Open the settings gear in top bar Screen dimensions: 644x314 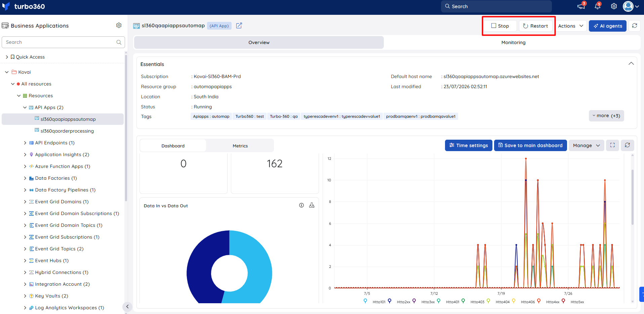(x=614, y=6)
